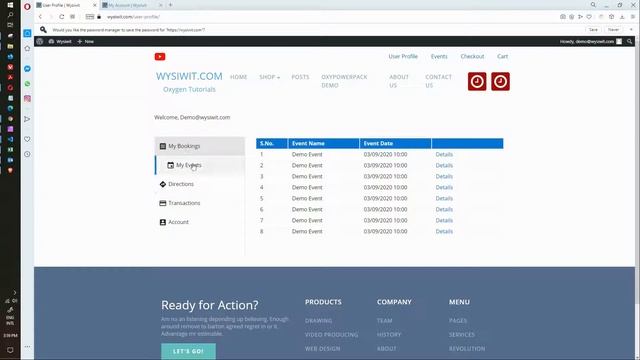This screenshot has width=640, height=360.
Task: Open DRAWING footer product link
Action: [x=318, y=321]
